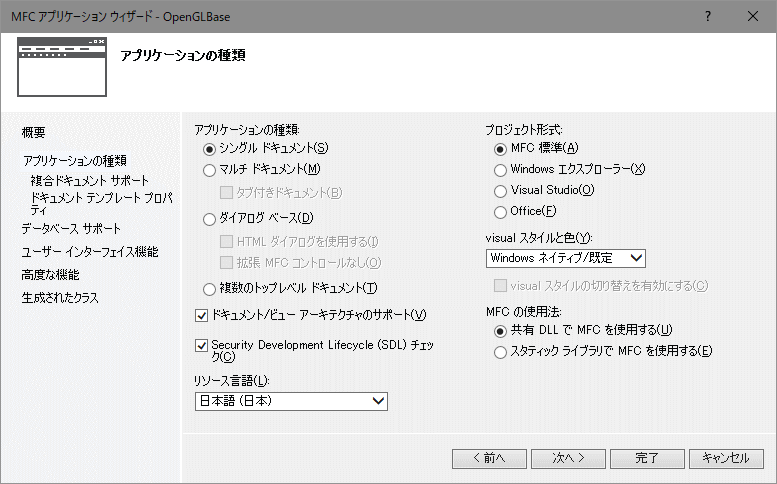777x484 pixels.
Task: Open データベース サポート page
Action: tap(71, 229)
